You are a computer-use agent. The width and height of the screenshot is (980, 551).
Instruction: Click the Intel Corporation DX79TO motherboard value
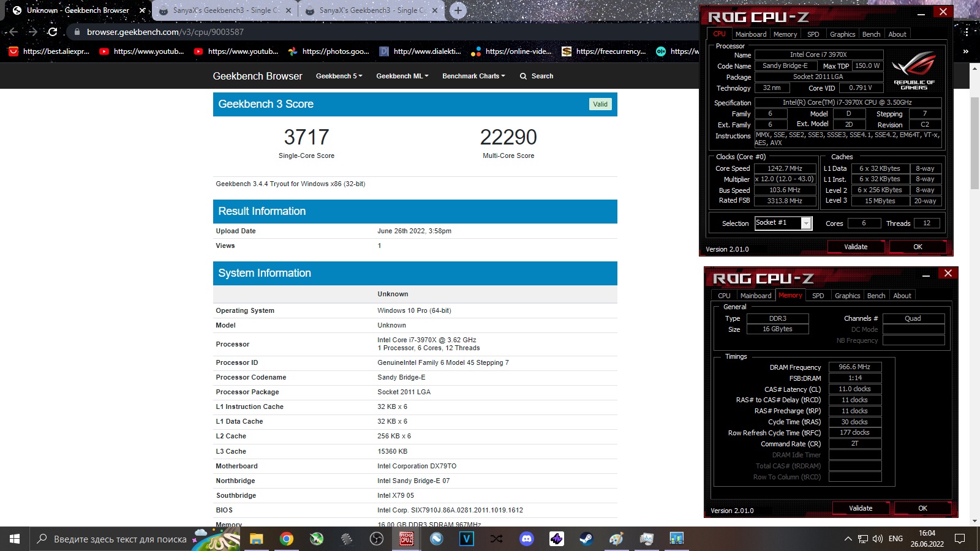417,466
